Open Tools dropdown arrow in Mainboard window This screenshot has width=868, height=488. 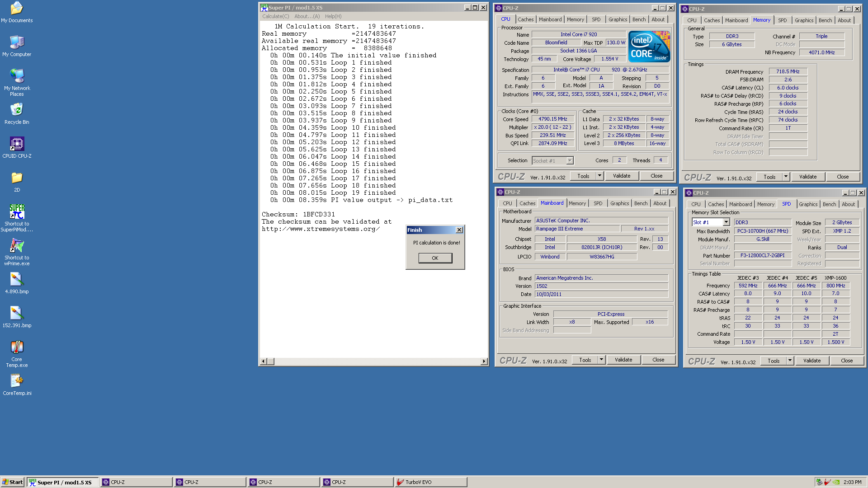pos(602,360)
